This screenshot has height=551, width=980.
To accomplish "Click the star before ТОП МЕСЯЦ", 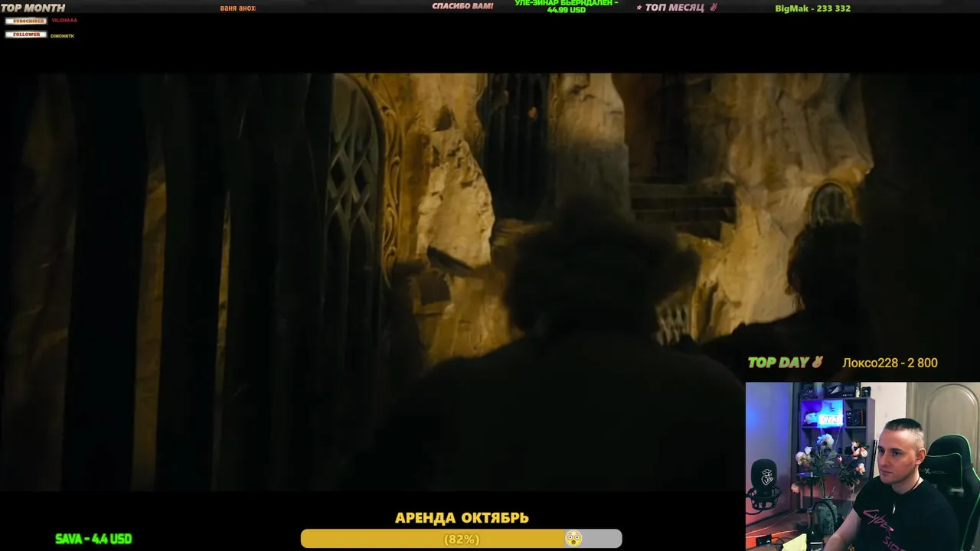I will [639, 8].
